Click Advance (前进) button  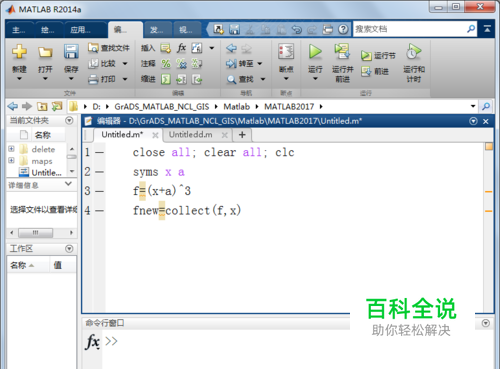tap(375, 71)
